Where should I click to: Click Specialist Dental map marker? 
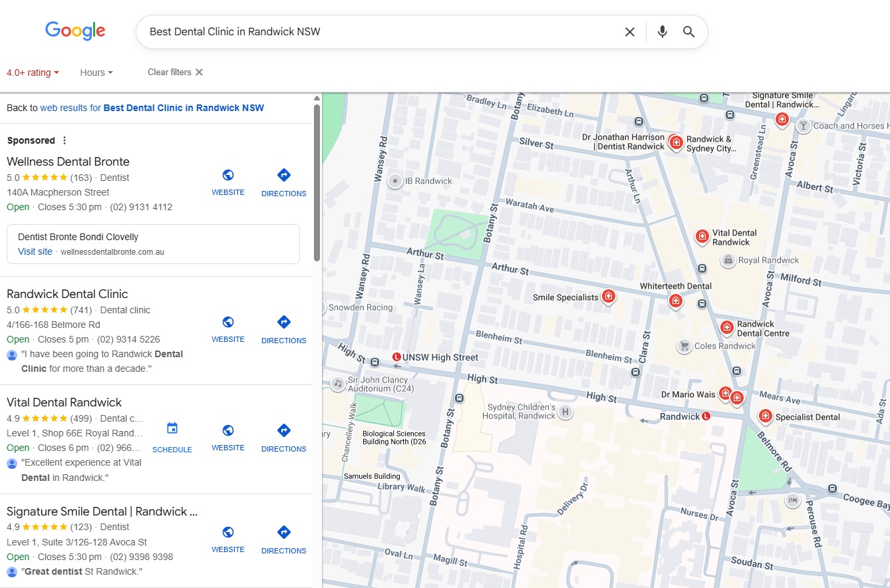[x=765, y=416]
